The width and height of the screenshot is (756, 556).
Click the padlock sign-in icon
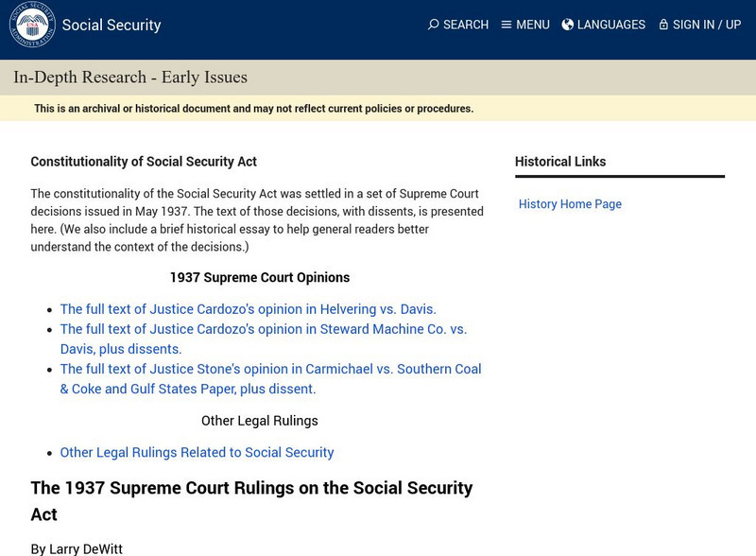click(x=663, y=25)
